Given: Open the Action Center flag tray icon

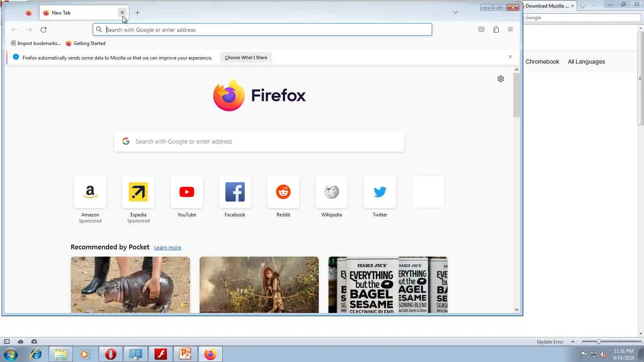Looking at the screenshot, I should click(x=584, y=354).
